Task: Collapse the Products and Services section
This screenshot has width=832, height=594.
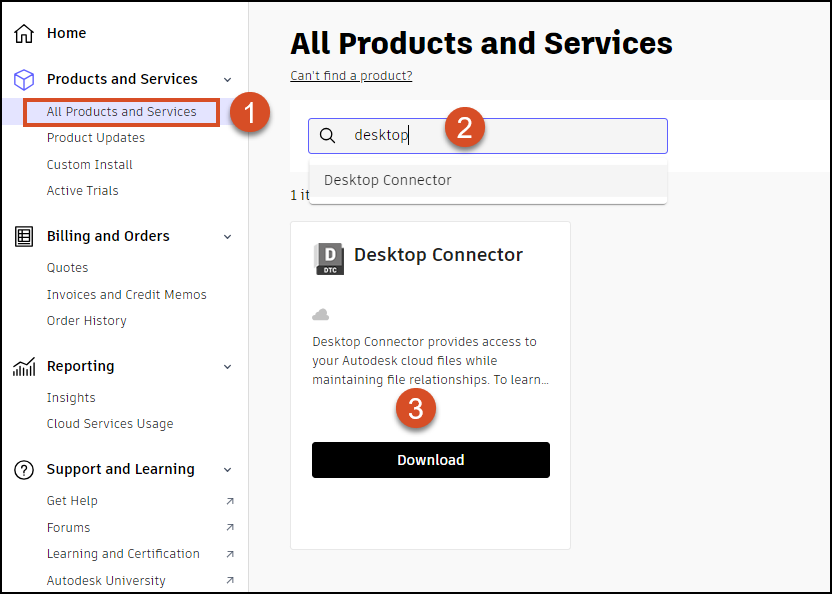Action: pos(228,80)
